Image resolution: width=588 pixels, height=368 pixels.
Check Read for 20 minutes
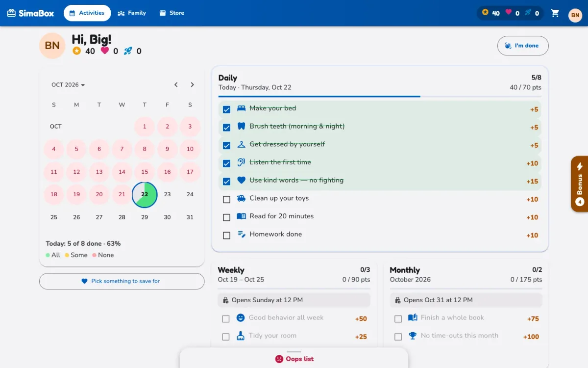[226, 217]
